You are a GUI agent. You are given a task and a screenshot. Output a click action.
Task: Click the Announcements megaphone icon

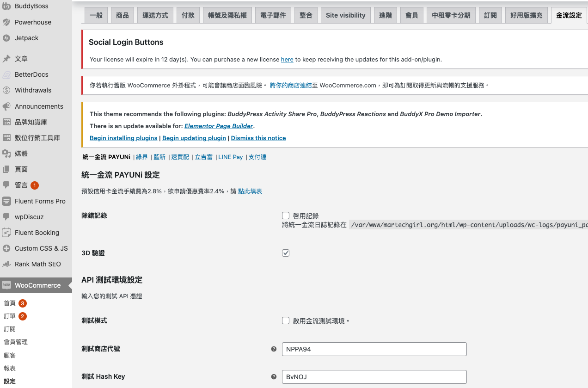tap(6, 106)
